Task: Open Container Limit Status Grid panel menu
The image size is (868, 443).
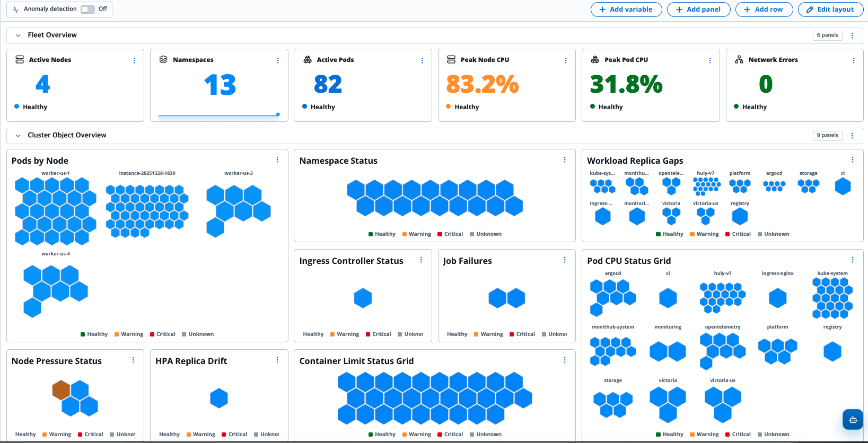Action: 565,360
